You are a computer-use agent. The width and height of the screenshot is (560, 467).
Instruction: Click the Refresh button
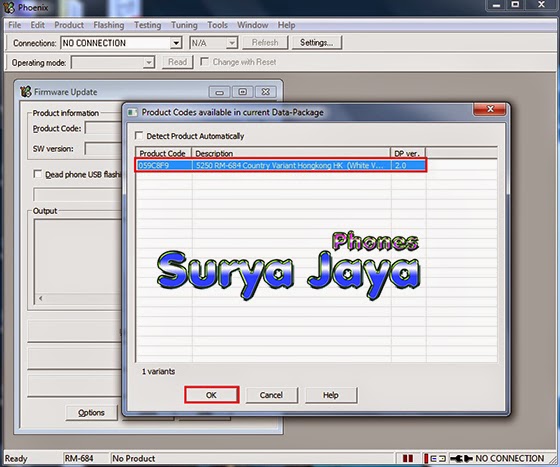265,42
